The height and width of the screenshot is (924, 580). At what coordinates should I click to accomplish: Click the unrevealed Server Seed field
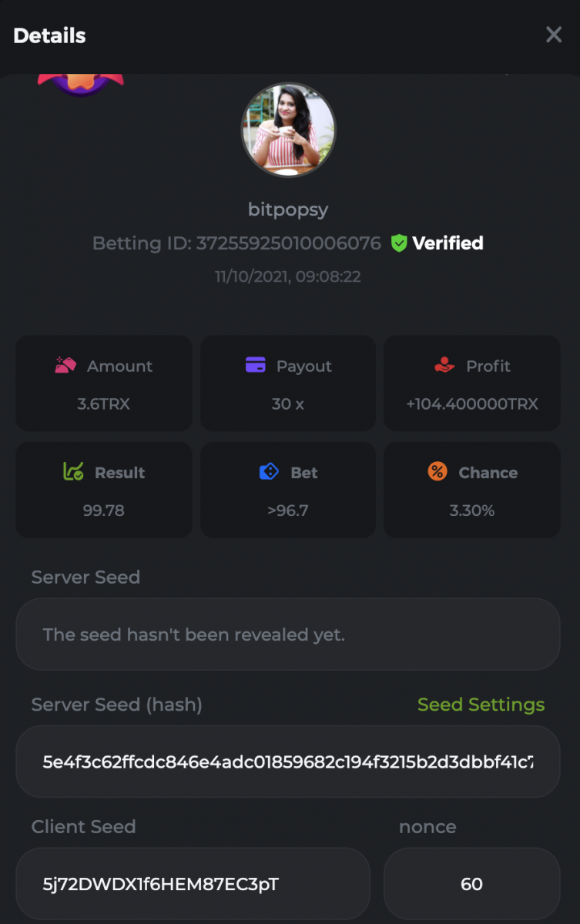tap(287, 634)
